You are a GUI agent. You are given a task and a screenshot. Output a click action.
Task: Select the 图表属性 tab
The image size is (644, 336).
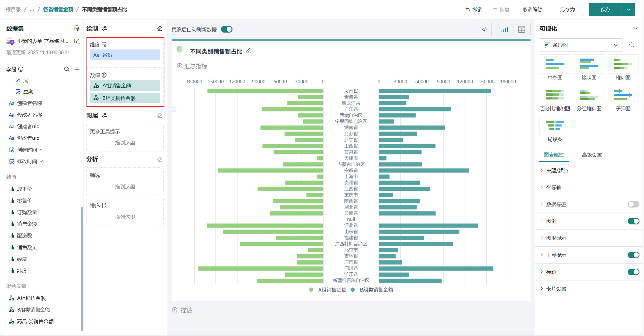553,155
